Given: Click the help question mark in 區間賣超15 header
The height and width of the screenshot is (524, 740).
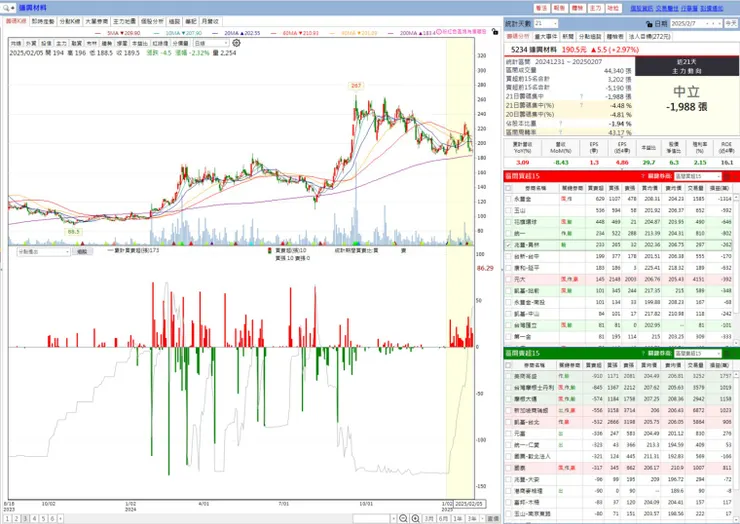Looking at the screenshot, I should [643, 353].
